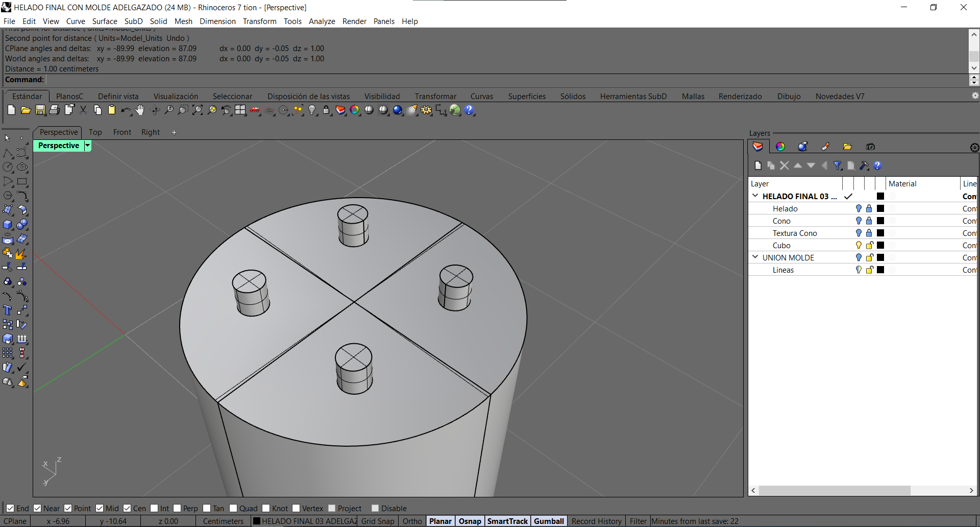
Task: Change the Cono layer color swatch
Action: click(880, 221)
